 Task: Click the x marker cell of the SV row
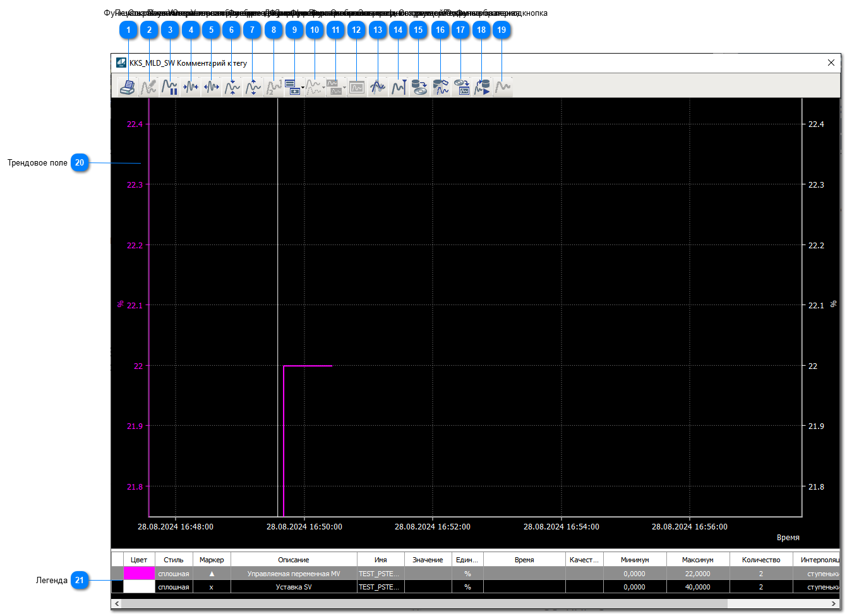(x=212, y=587)
